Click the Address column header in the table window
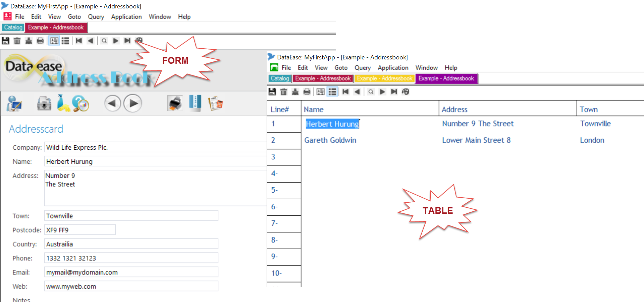This screenshot has height=302, width=644. 508,108
